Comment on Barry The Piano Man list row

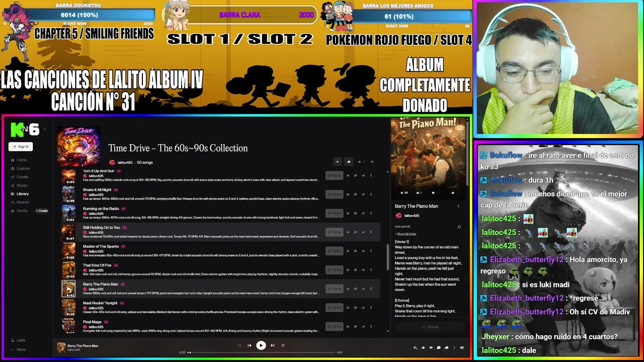(x=355, y=289)
